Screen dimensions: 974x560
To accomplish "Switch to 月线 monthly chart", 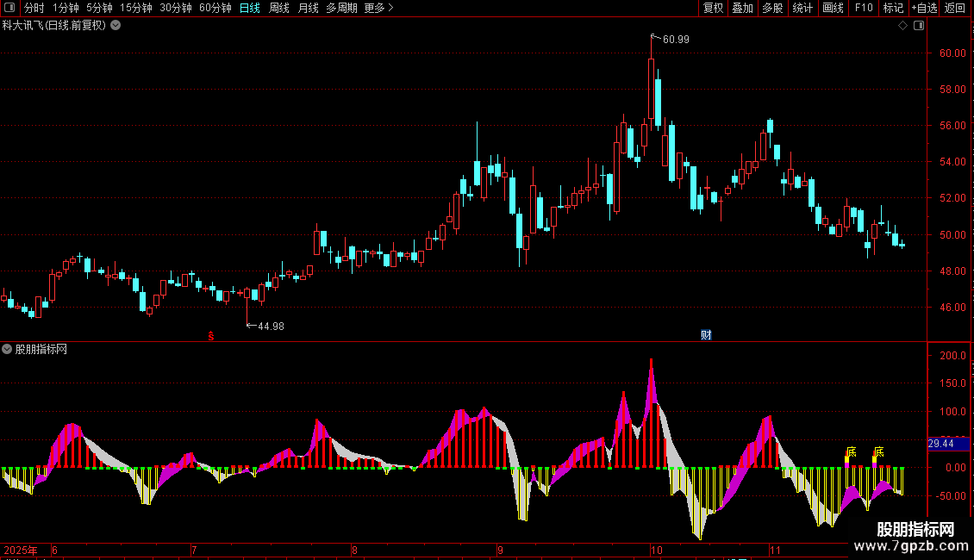I will pos(308,8).
